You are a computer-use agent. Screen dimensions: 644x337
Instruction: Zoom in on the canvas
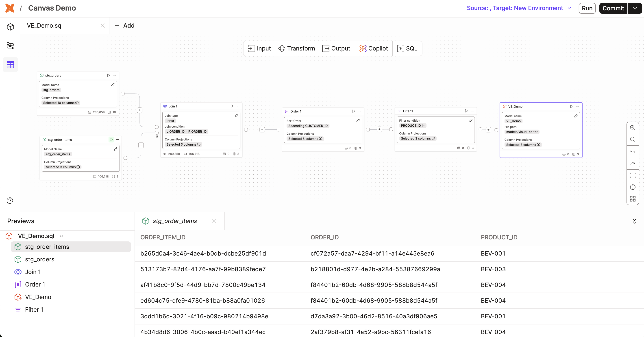click(x=633, y=128)
